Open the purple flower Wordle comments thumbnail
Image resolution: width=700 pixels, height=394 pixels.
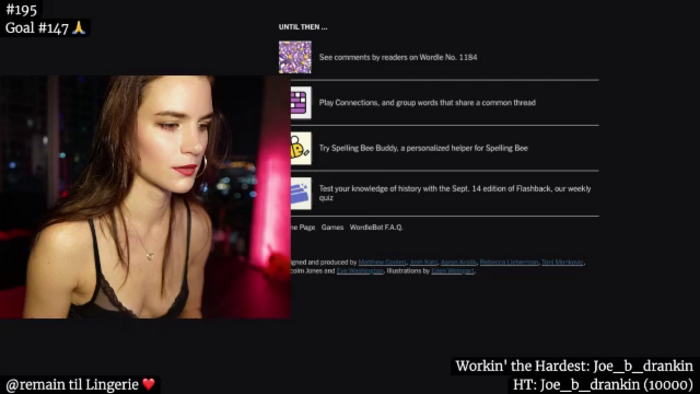pyautogui.click(x=295, y=57)
